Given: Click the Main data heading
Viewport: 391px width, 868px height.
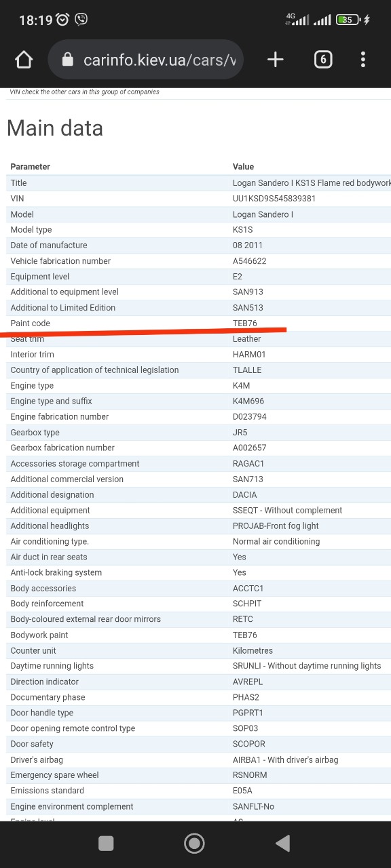Looking at the screenshot, I should [x=55, y=128].
